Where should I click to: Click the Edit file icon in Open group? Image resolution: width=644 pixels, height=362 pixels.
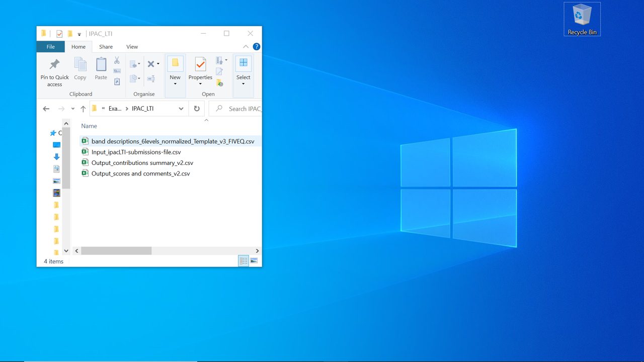point(219,72)
